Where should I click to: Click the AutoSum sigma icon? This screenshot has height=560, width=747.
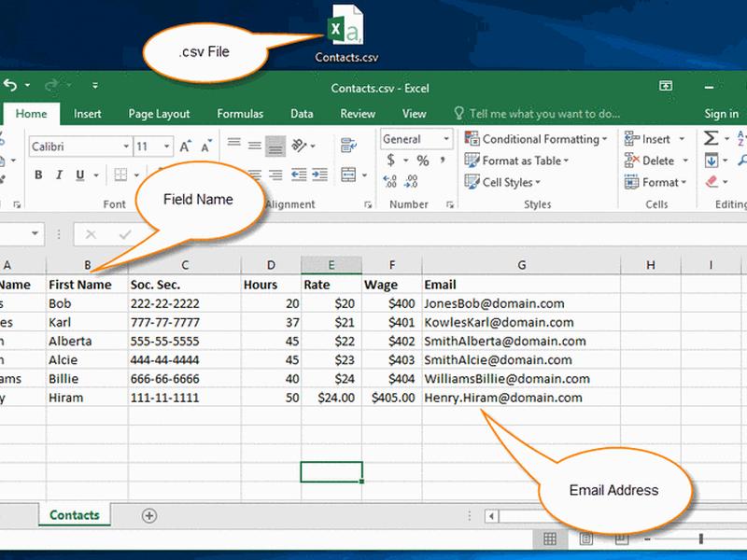click(711, 138)
